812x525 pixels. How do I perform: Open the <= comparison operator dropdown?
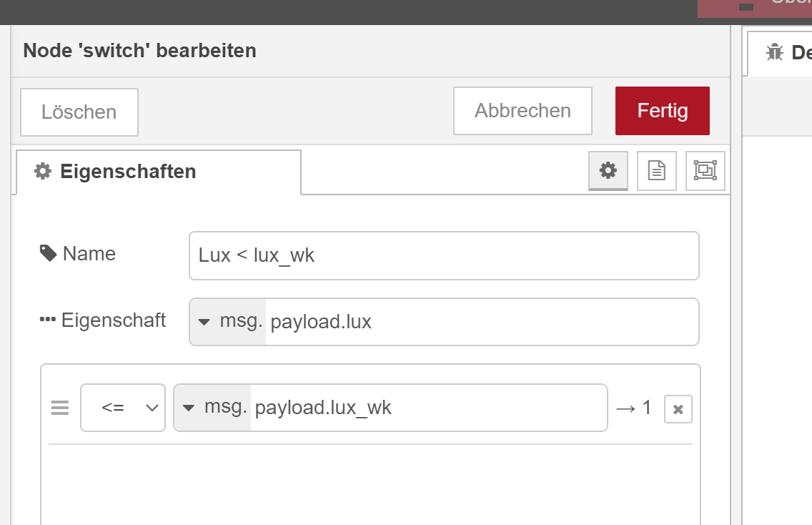[123, 408]
